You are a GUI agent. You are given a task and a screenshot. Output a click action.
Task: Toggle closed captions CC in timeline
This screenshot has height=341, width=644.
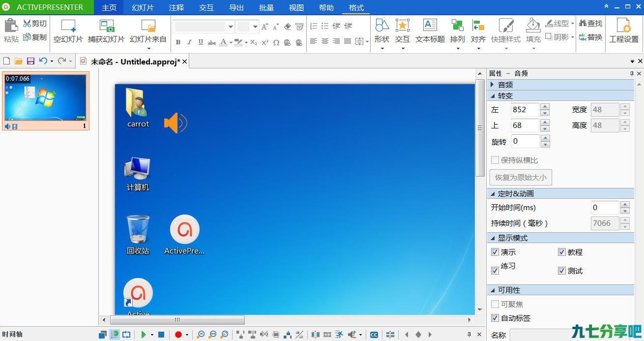click(374, 335)
